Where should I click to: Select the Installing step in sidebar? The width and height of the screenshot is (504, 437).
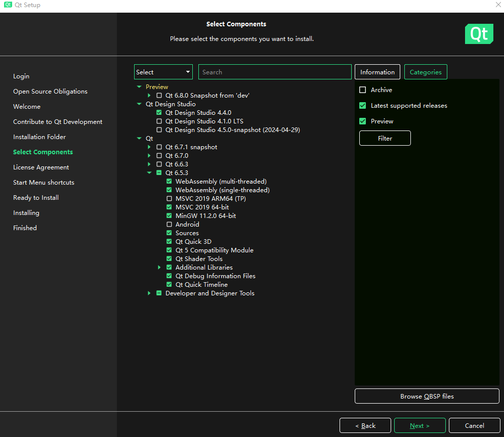pyautogui.click(x=26, y=213)
